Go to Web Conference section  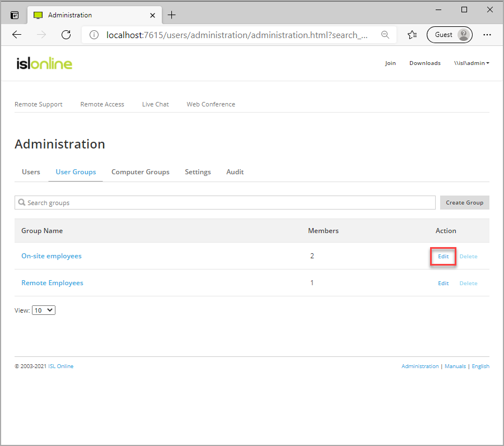[211, 104]
